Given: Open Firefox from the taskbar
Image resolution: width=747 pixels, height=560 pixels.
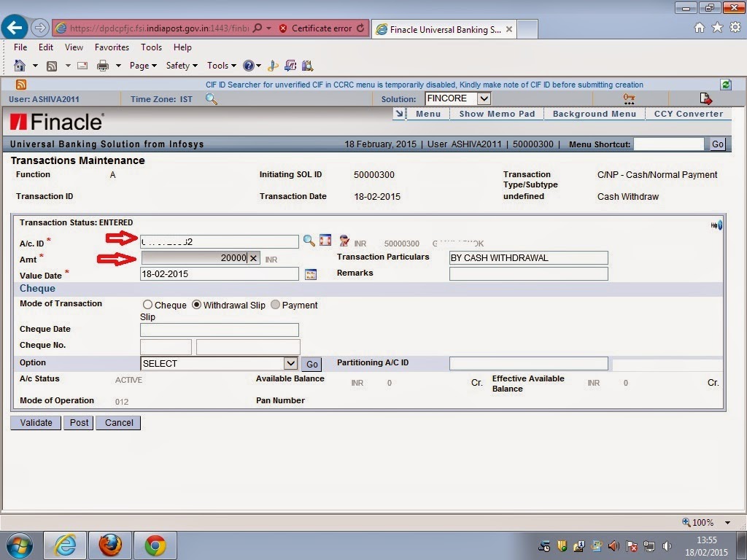Looking at the screenshot, I should (110, 545).
